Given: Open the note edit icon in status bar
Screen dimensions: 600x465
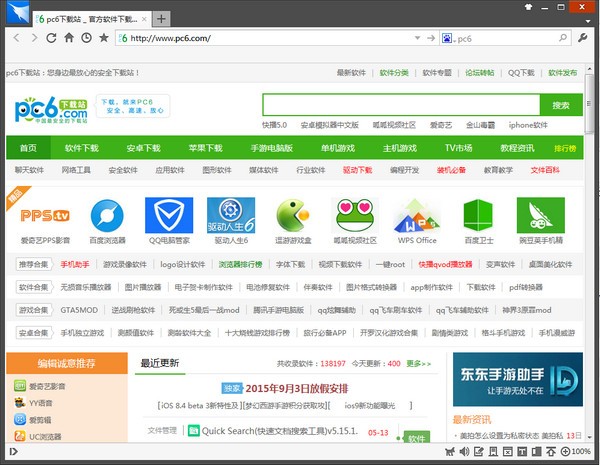Looking at the screenshot, I should click(x=479, y=452).
